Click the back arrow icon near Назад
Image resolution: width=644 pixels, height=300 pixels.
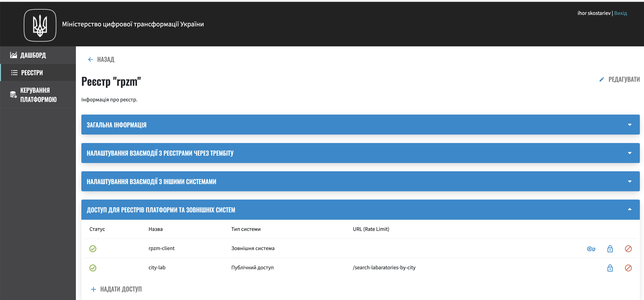point(91,59)
